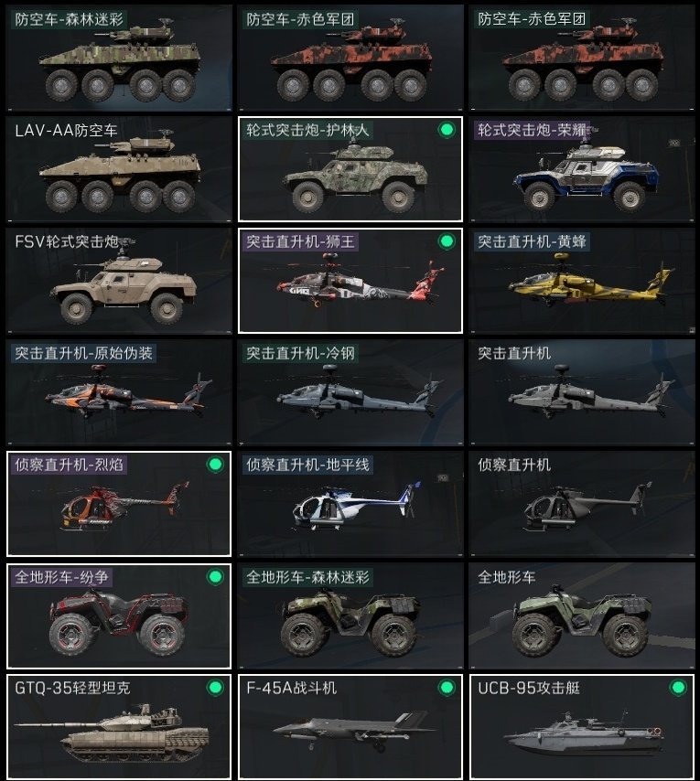Choose the 突击直升机-原始伪装 orange skin
Image resolution: width=700 pixels, height=781 pixels.
click(x=119, y=392)
